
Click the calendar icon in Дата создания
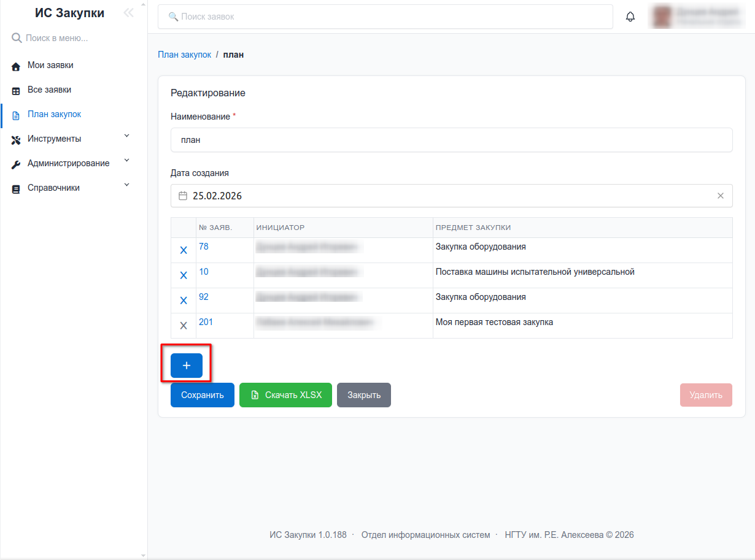[183, 196]
